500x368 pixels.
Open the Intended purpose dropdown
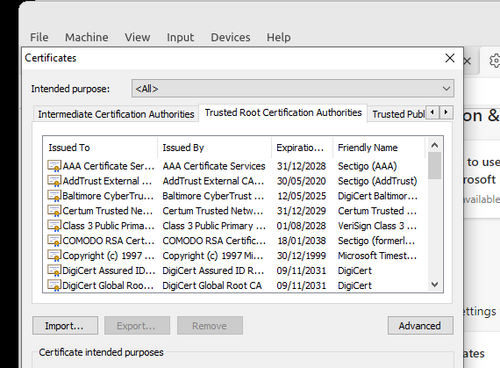pyautogui.click(x=293, y=89)
